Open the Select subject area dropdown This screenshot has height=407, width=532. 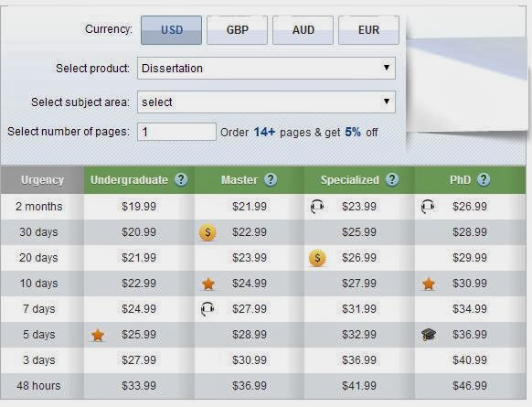(266, 102)
